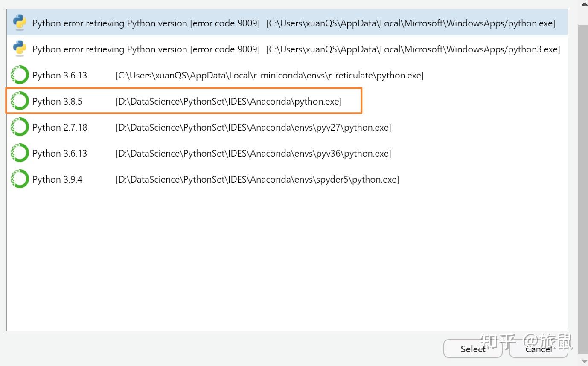Image resolution: width=588 pixels, height=366 pixels.
Task: Choose the envs\spyder5 python.exe path
Action: (257, 179)
